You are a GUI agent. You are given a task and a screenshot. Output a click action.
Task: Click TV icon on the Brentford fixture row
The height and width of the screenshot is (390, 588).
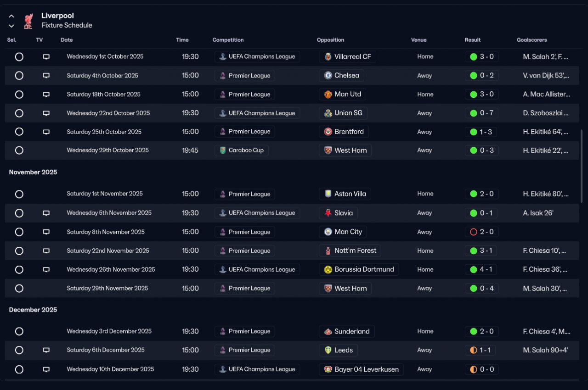point(46,132)
